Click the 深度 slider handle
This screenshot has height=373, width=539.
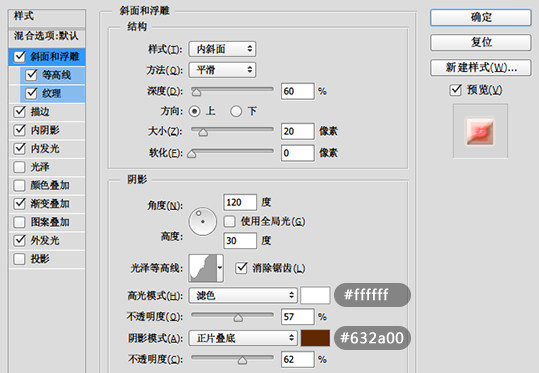click(x=196, y=92)
